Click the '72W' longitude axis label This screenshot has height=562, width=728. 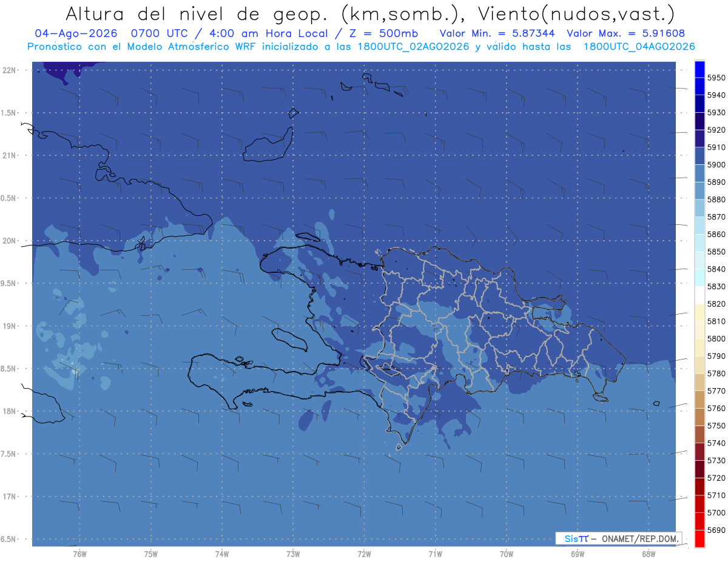pos(364,554)
